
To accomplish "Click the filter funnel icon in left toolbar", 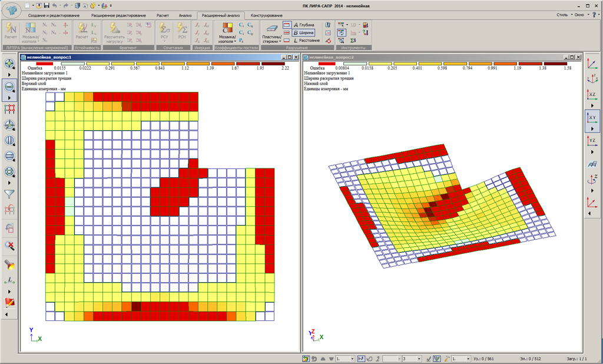I will [x=9, y=193].
